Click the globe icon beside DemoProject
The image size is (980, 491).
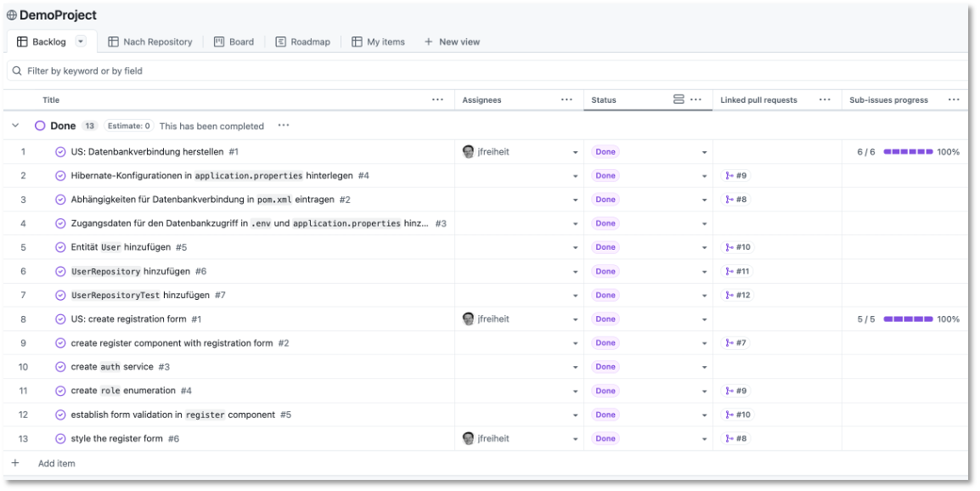pyautogui.click(x=11, y=15)
